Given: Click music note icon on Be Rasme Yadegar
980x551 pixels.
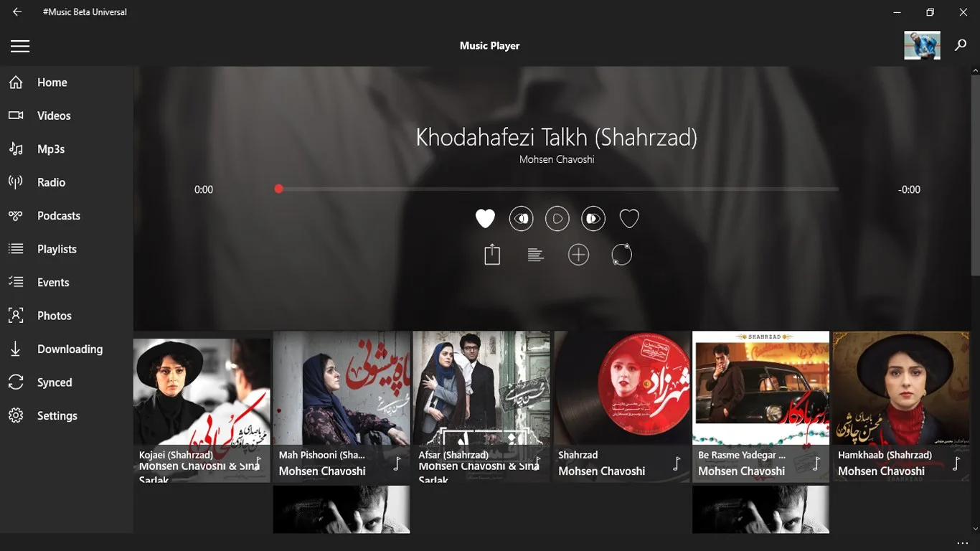Looking at the screenshot, I should (x=816, y=463).
